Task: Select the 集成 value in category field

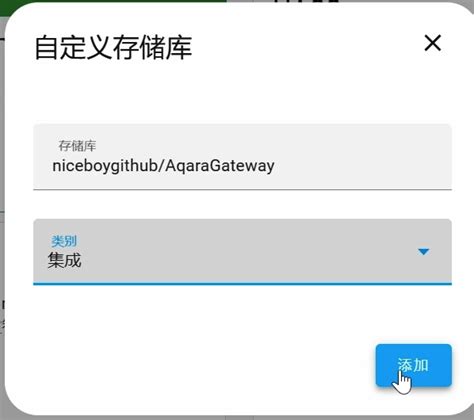Action: click(x=64, y=261)
